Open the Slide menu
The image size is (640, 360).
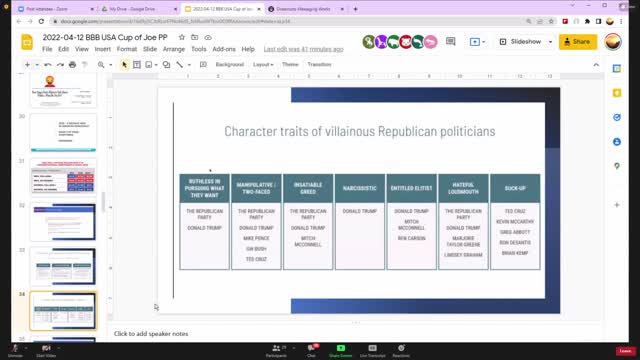pos(150,49)
